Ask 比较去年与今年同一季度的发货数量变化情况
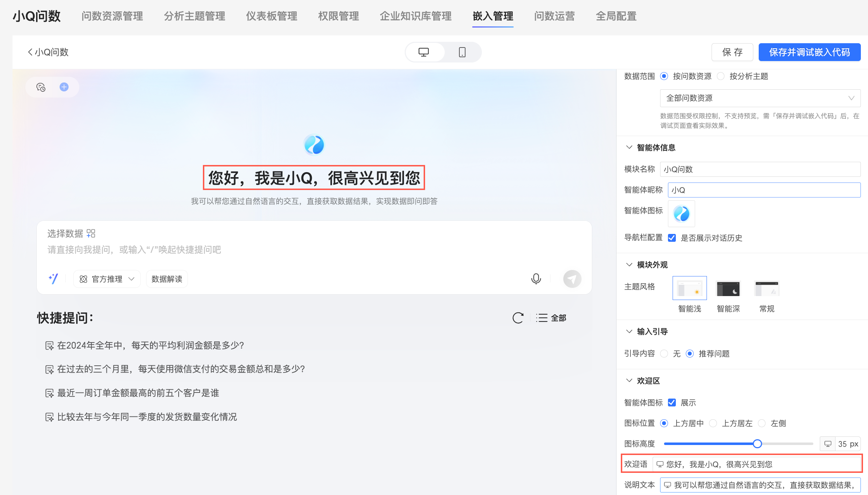The width and height of the screenshot is (868, 495). (147, 417)
